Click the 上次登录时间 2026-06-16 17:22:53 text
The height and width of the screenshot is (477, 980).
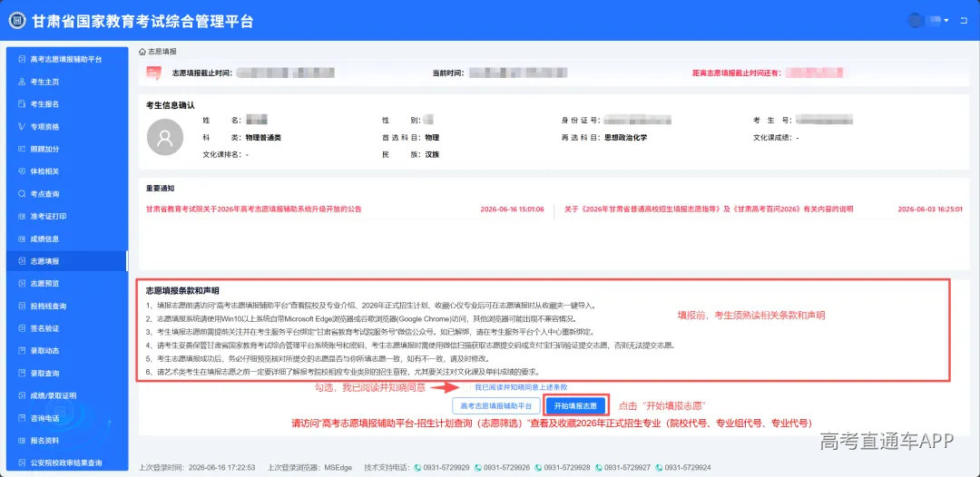pos(196,468)
